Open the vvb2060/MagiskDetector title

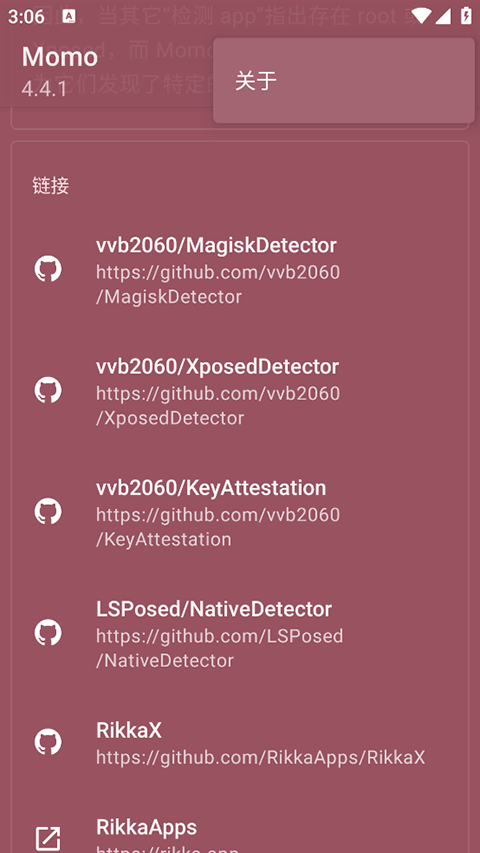pyautogui.click(x=216, y=245)
